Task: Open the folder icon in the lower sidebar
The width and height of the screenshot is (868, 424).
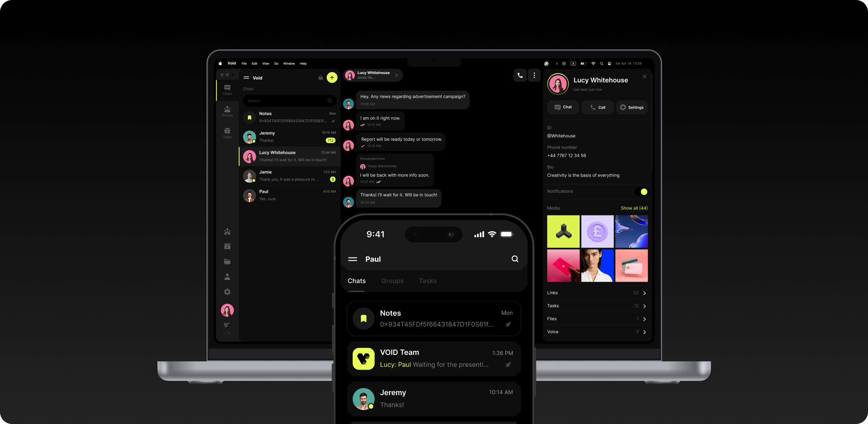Action: pos(227,261)
